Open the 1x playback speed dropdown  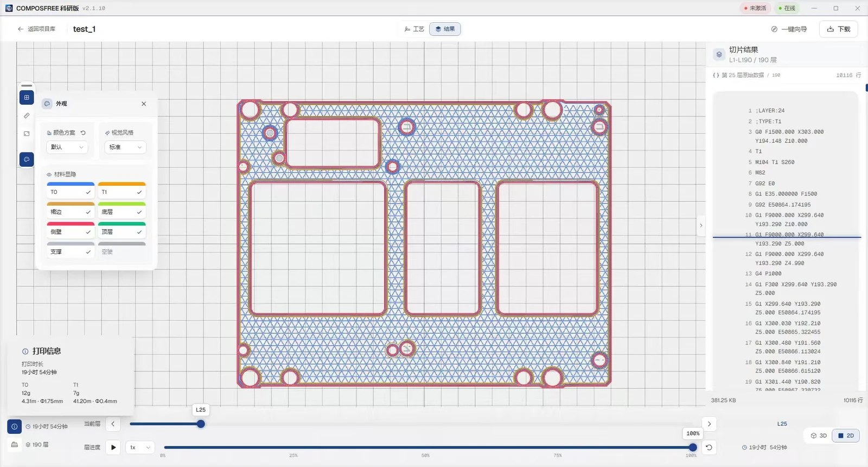[140, 447]
